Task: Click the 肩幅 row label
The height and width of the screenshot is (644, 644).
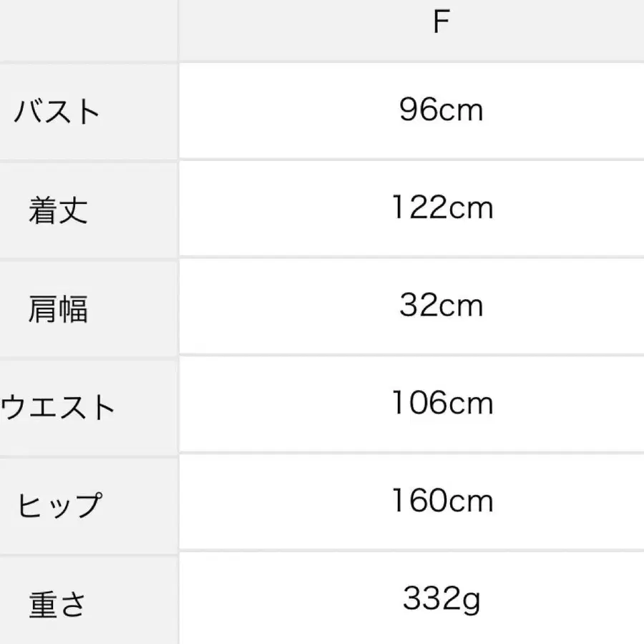Action: pos(58,308)
